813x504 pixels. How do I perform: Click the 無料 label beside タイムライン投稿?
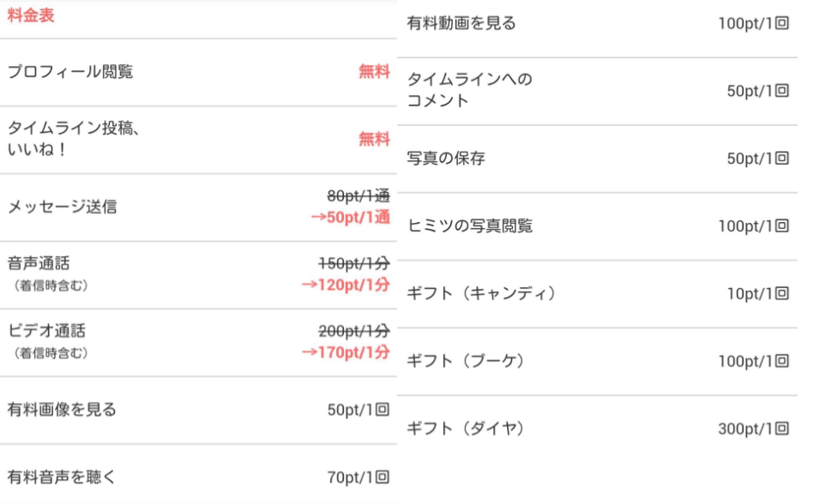click(374, 139)
